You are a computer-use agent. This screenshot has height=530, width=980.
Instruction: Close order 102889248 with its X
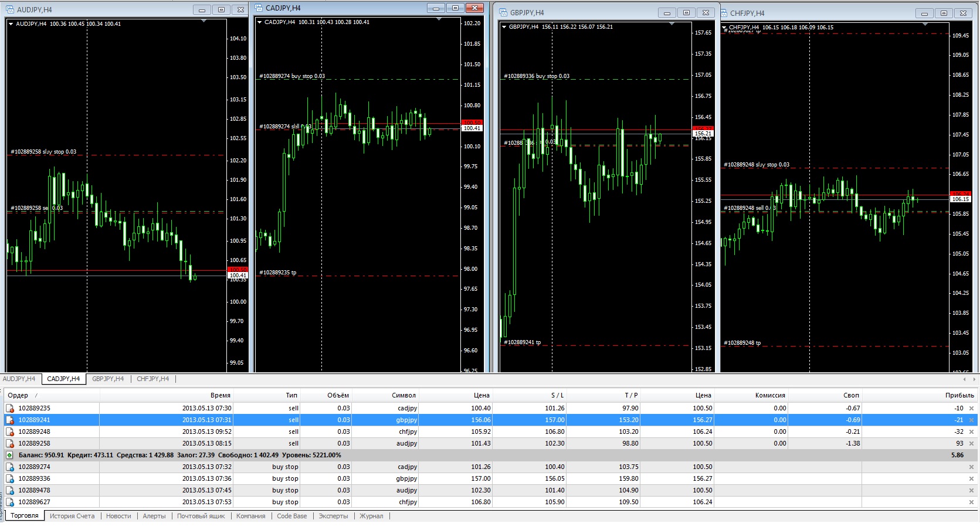971,432
